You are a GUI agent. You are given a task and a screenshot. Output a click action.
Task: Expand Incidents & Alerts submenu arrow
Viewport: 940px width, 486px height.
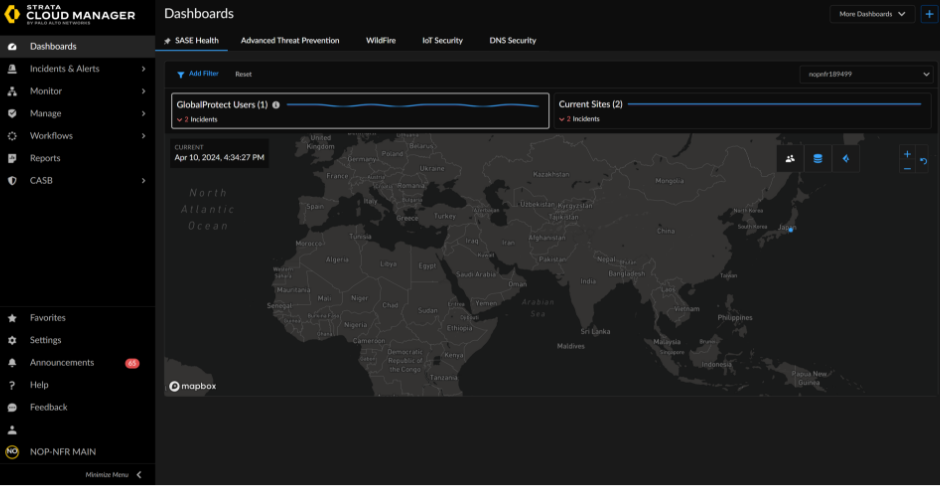[143, 69]
